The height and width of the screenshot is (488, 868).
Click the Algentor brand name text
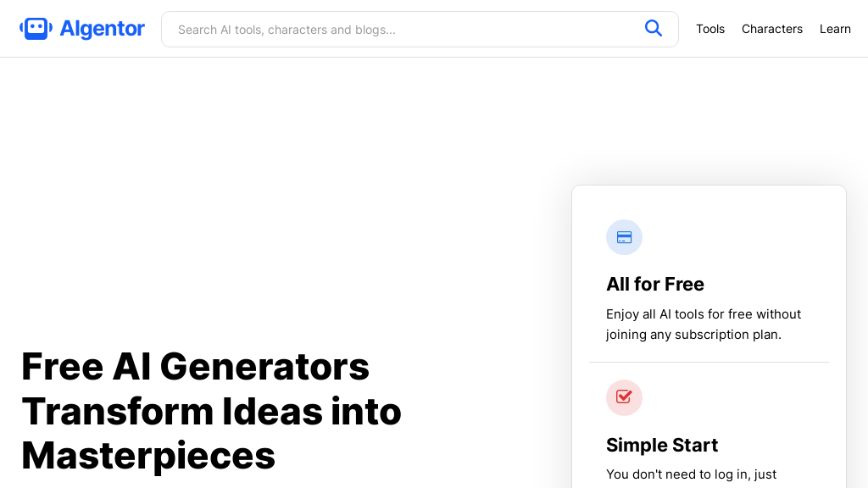[x=102, y=29]
